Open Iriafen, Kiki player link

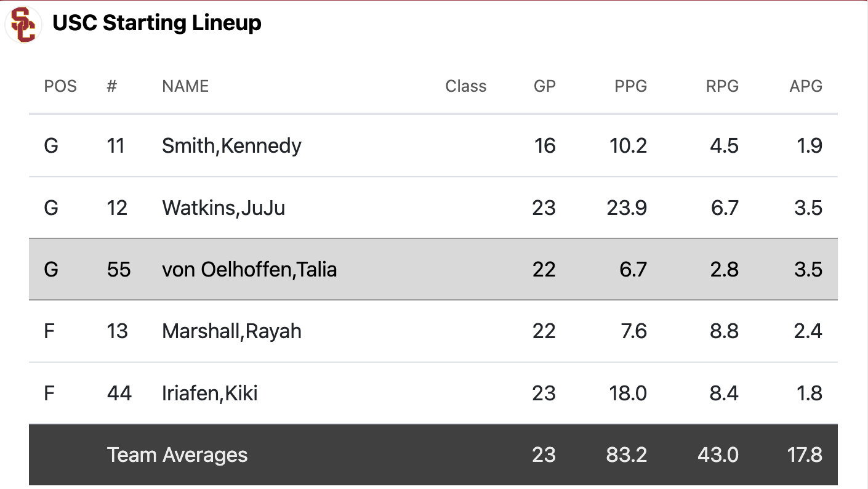click(209, 393)
